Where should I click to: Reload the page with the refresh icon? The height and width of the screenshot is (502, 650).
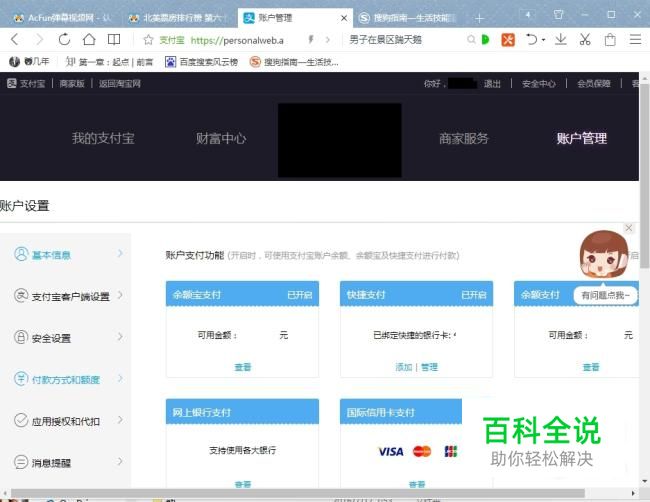(x=64, y=39)
